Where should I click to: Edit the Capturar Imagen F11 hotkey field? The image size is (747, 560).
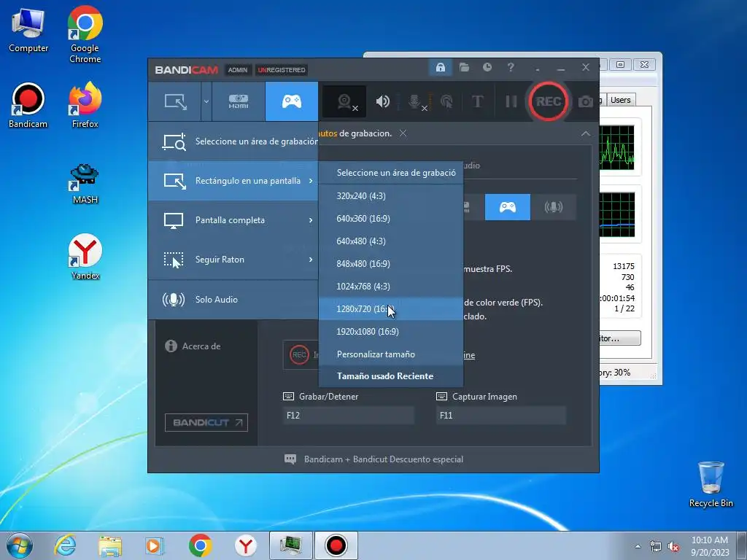(500, 415)
